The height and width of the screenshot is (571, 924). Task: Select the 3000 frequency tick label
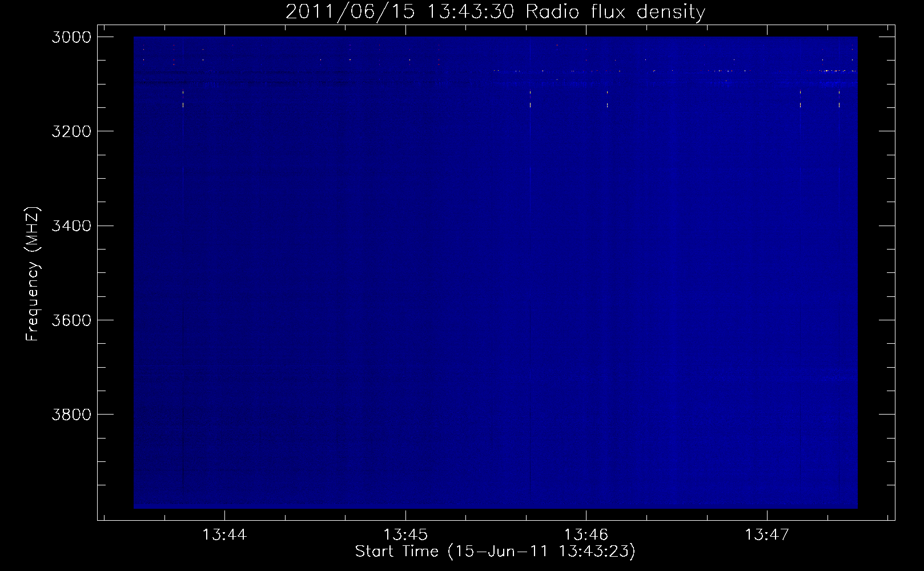(71, 37)
